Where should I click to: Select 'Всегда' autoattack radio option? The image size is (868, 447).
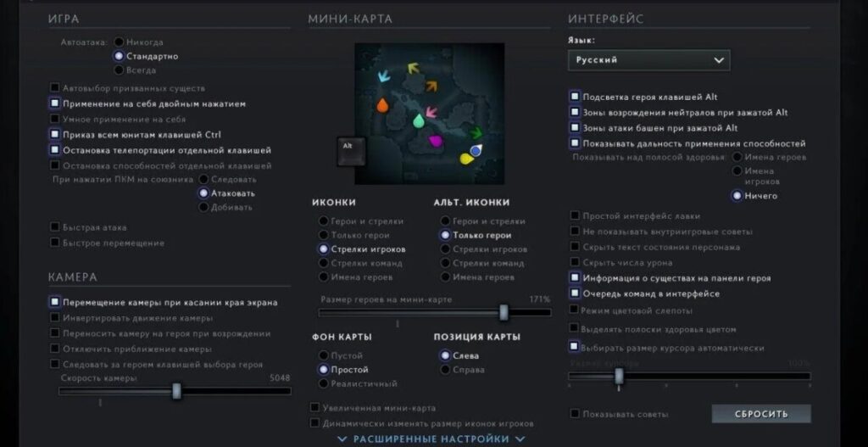(x=119, y=70)
